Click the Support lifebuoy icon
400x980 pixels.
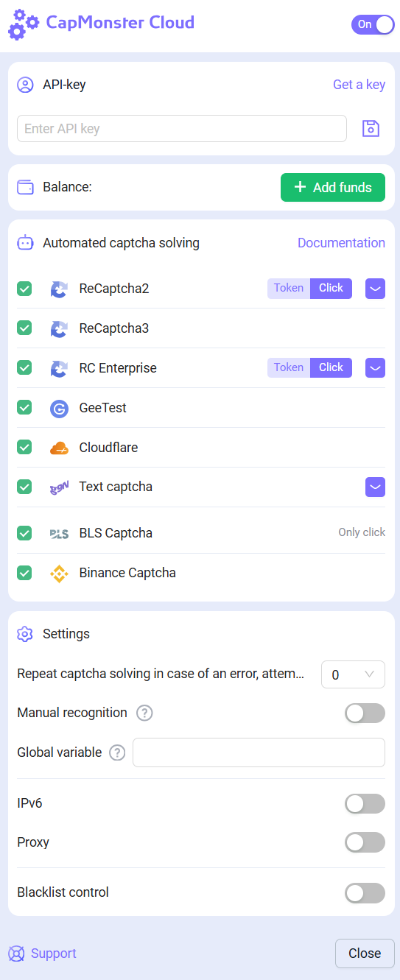[x=16, y=953]
